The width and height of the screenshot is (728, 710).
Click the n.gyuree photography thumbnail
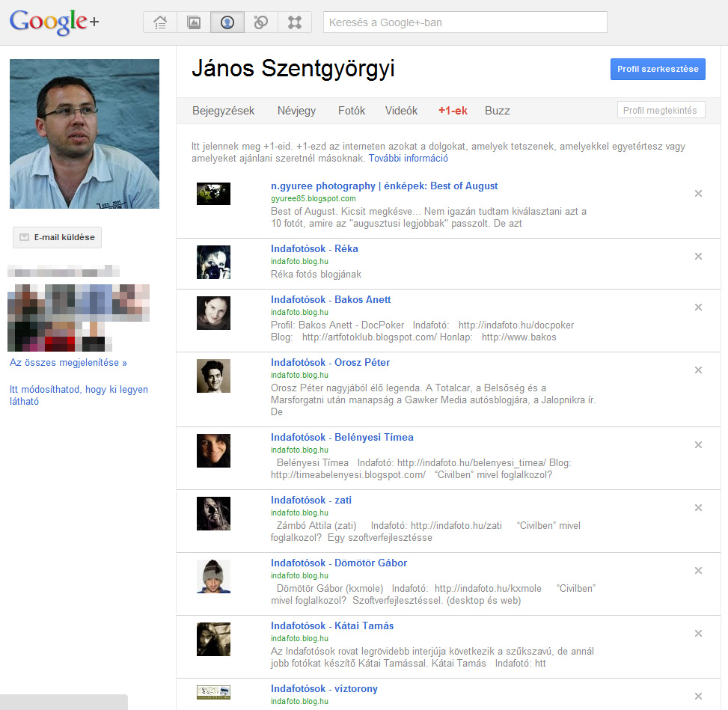point(213,194)
